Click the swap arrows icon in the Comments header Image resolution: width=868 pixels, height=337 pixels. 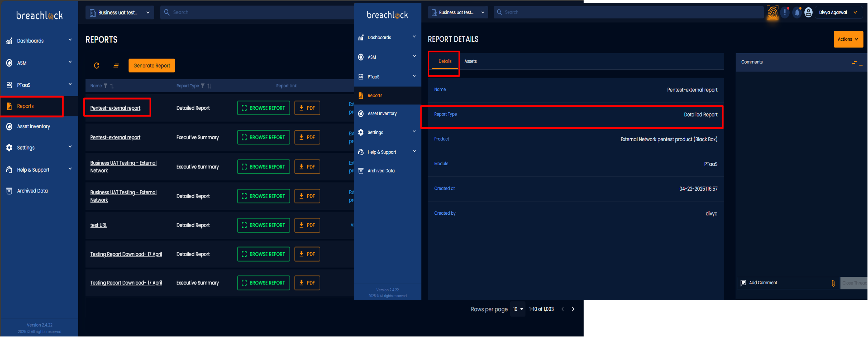(854, 62)
